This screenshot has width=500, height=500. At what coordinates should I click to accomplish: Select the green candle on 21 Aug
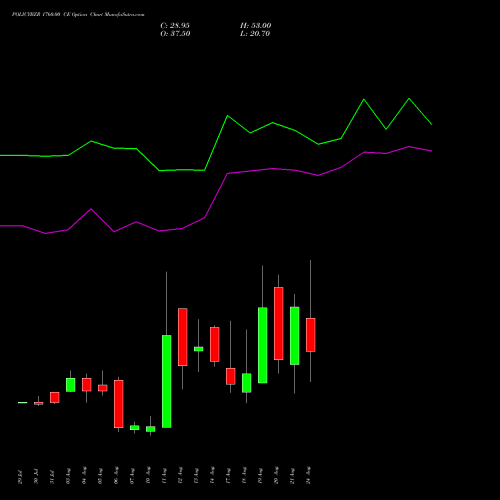[295, 336]
